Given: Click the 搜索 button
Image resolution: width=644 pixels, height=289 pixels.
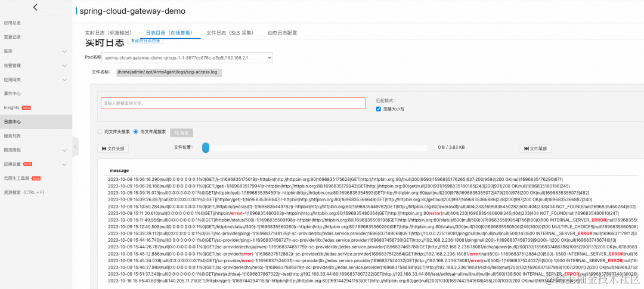Looking at the screenshot, I should (x=181, y=133).
